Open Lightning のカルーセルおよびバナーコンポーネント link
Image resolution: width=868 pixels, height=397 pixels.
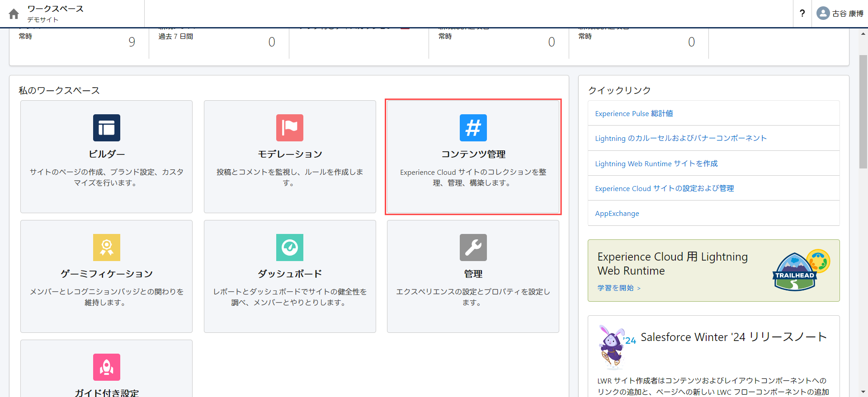coord(681,138)
